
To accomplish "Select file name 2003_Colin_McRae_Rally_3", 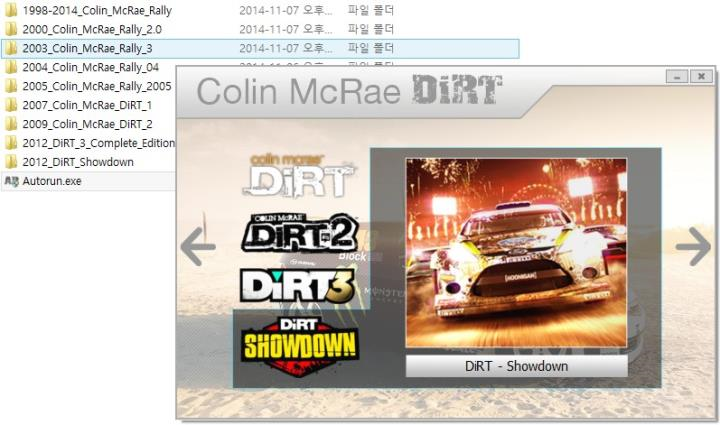I will click(87, 48).
